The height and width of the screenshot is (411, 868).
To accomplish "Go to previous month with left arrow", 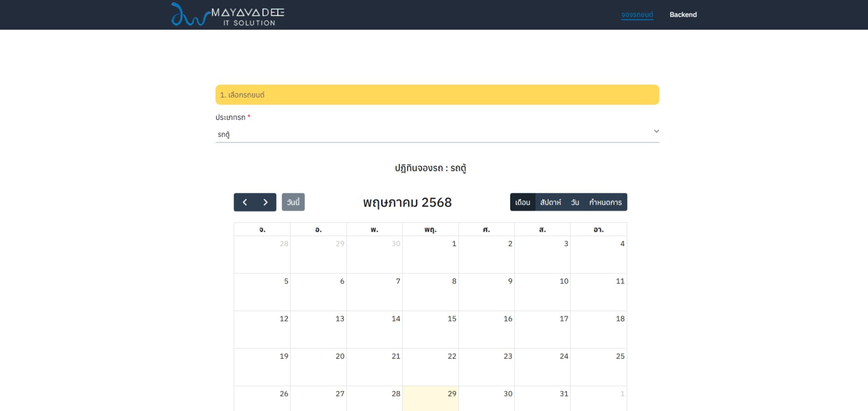I will click(x=244, y=202).
